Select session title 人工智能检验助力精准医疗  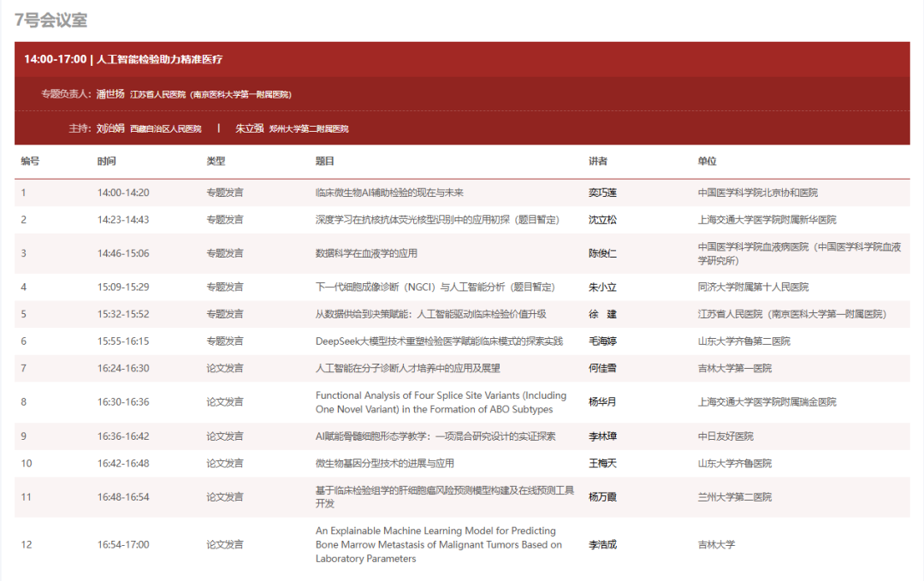pyautogui.click(x=160, y=60)
